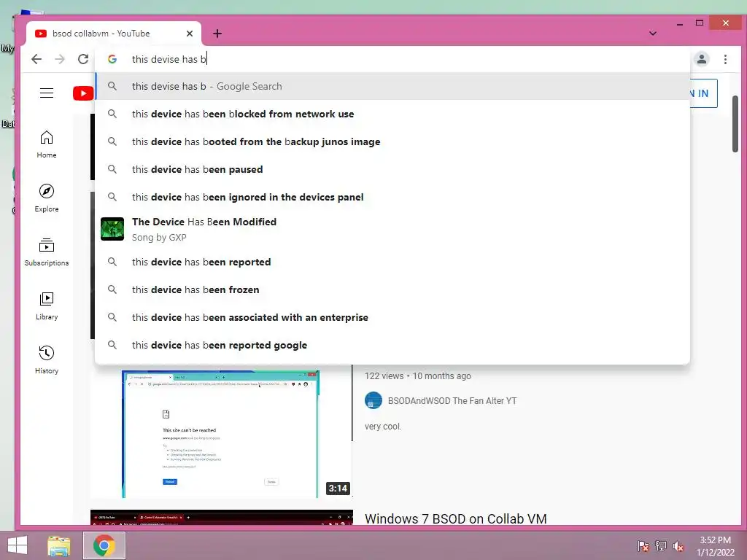This screenshot has width=747, height=560.
Task: Go to YouTube Home in sidebar
Action: (x=47, y=144)
